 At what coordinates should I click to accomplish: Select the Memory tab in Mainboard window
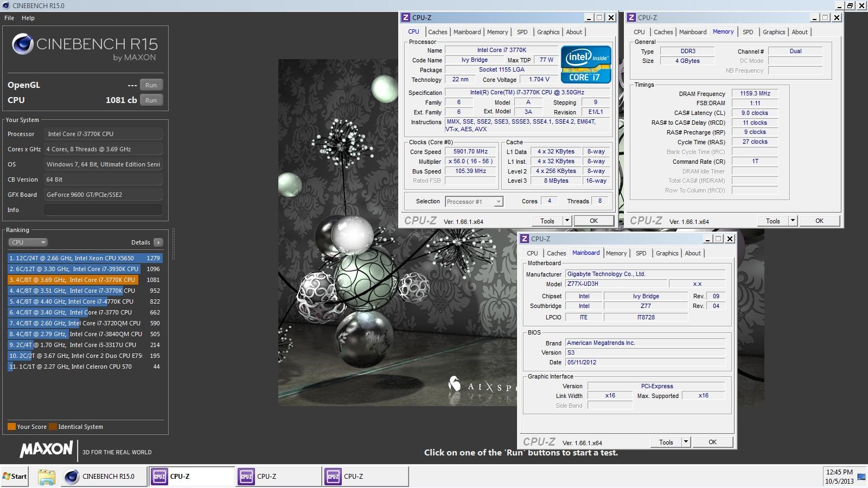pyautogui.click(x=616, y=253)
